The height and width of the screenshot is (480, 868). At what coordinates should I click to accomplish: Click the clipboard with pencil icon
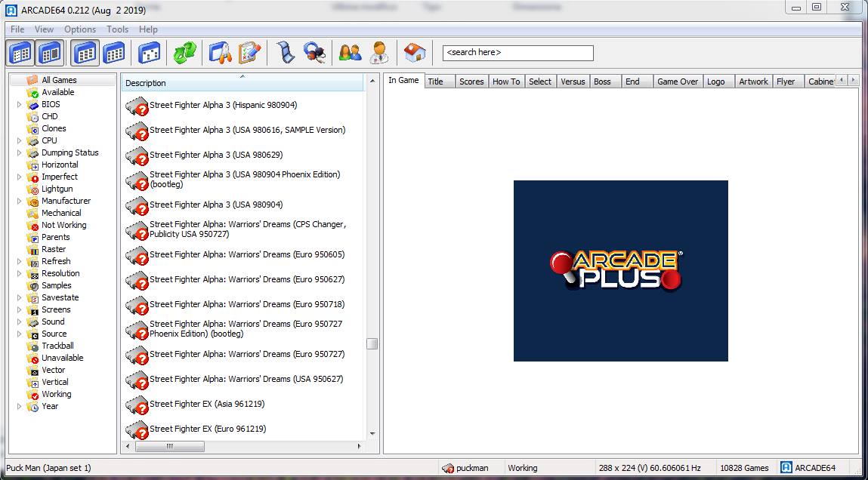tap(249, 53)
